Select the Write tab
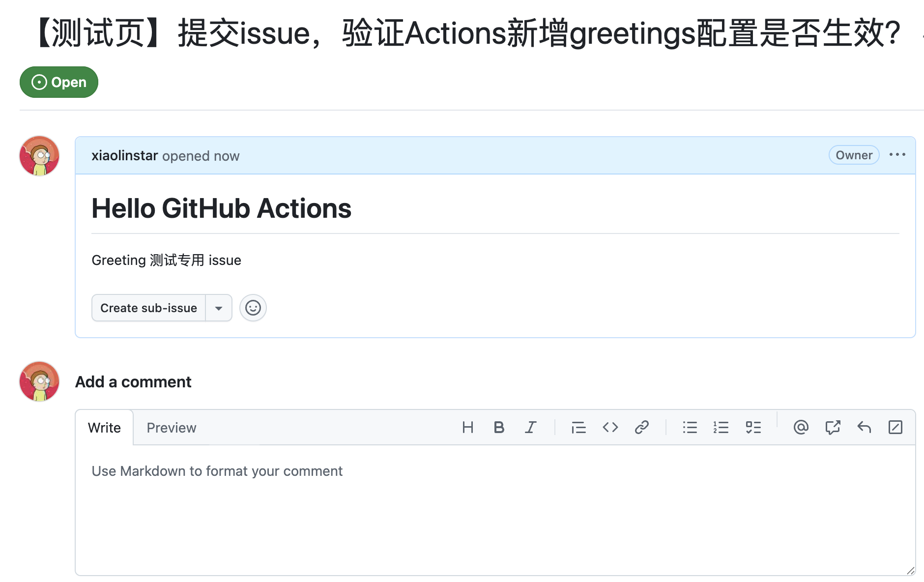This screenshot has width=924, height=582. point(104,427)
